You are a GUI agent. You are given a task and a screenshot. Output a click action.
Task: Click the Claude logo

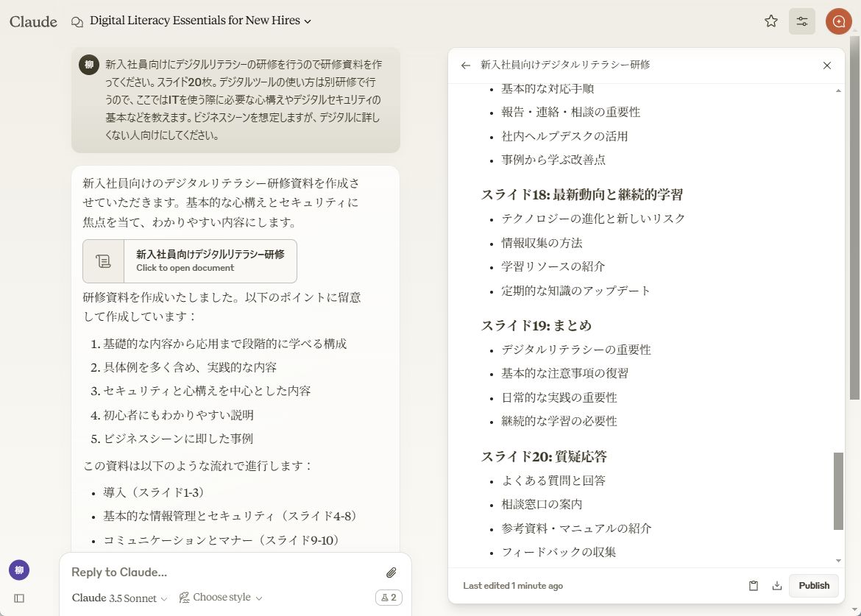(x=34, y=21)
